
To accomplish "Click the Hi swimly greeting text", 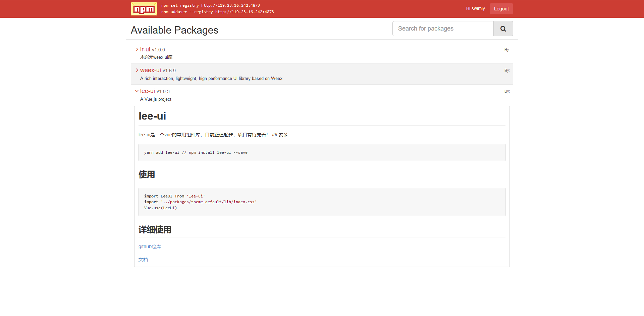I will click(475, 9).
